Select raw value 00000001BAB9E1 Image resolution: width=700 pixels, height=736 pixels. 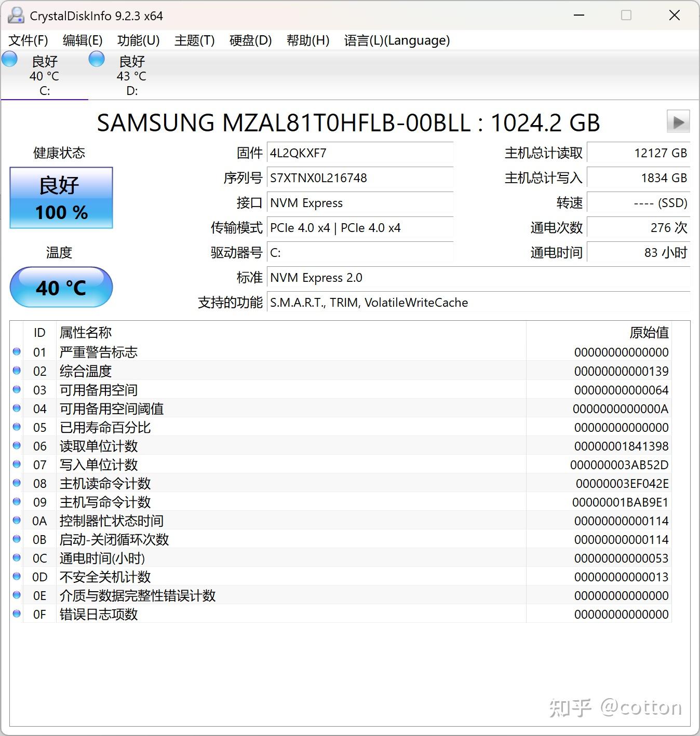620,502
